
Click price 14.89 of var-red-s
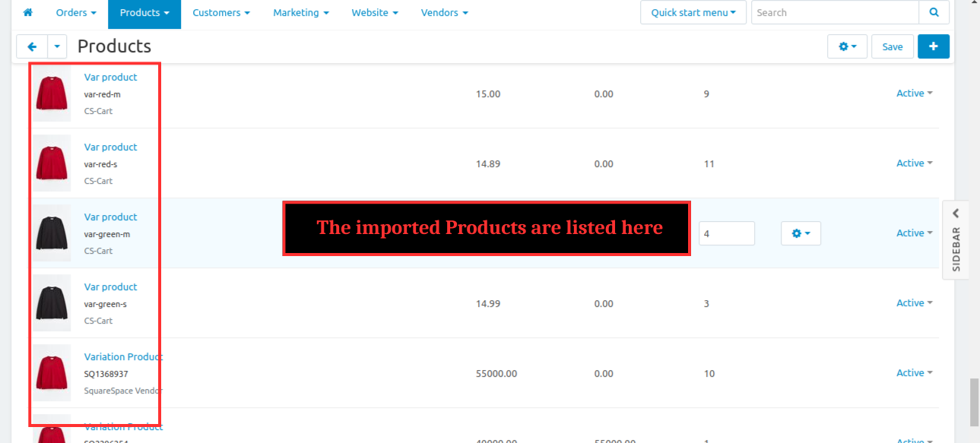click(488, 164)
